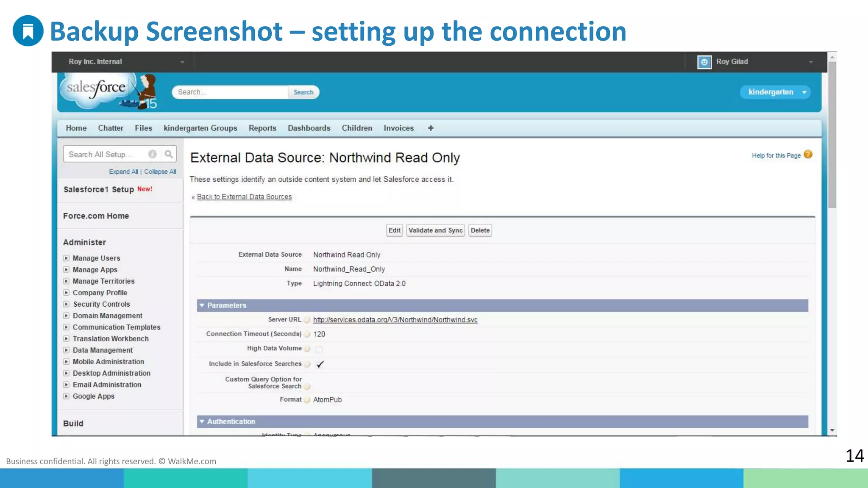Follow Back to External Data Sources link
This screenshot has width=868, height=488.
point(245,197)
